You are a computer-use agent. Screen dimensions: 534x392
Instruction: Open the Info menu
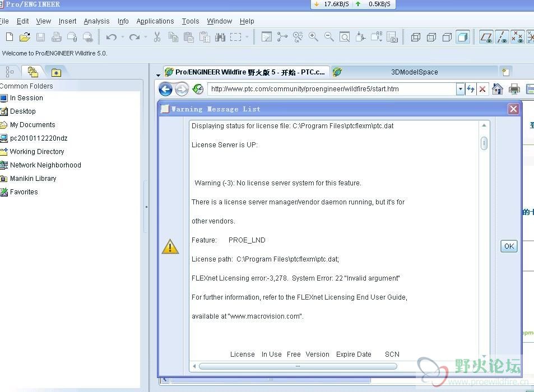click(x=123, y=21)
